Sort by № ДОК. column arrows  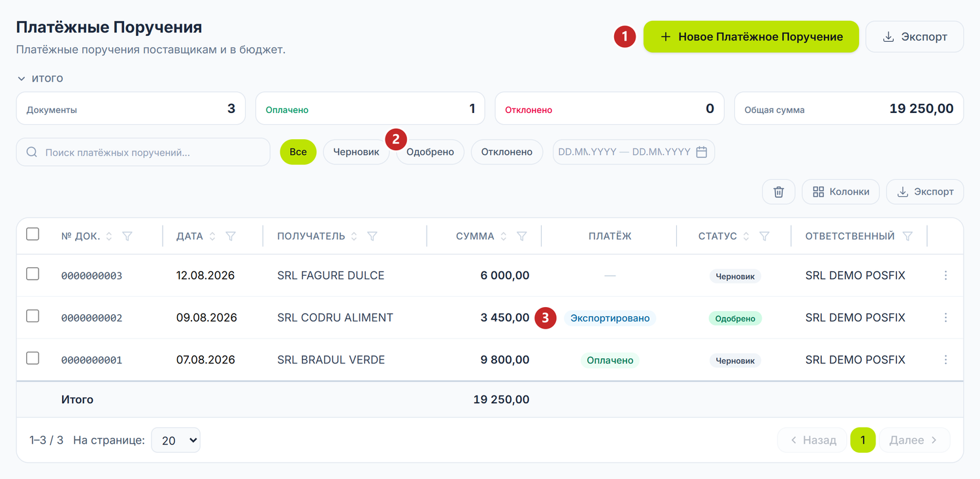[x=109, y=237]
